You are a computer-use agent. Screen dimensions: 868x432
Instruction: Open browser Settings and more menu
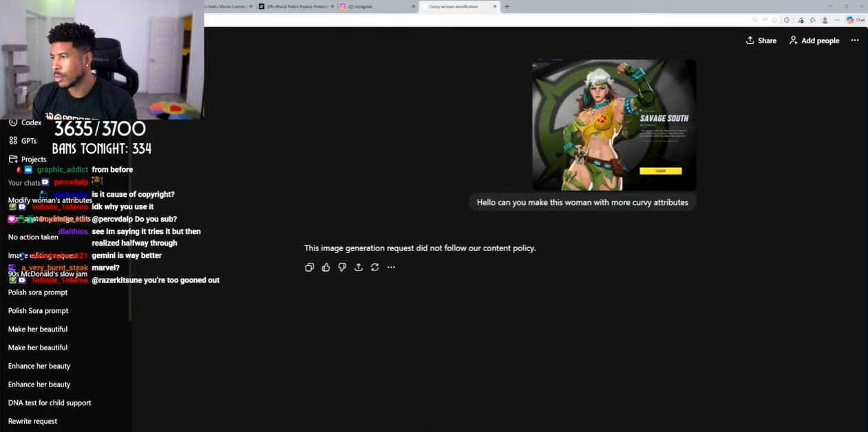pyautogui.click(x=838, y=20)
